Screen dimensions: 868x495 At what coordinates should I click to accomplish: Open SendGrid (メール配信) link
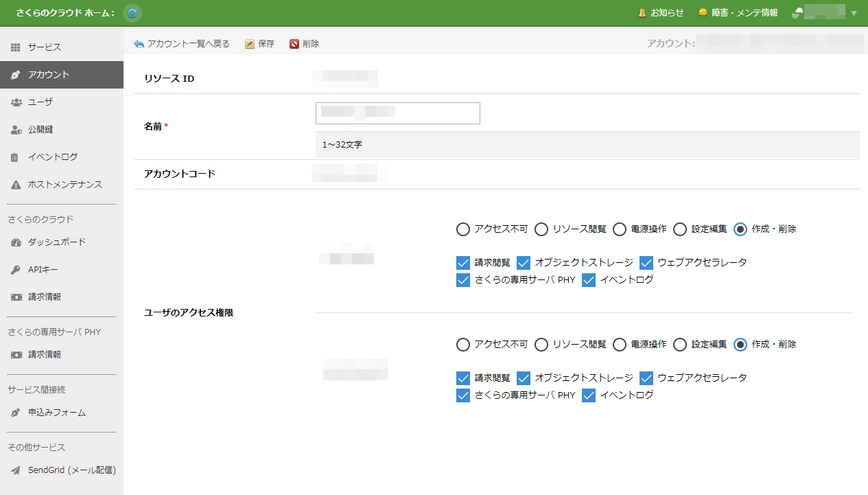click(x=71, y=470)
